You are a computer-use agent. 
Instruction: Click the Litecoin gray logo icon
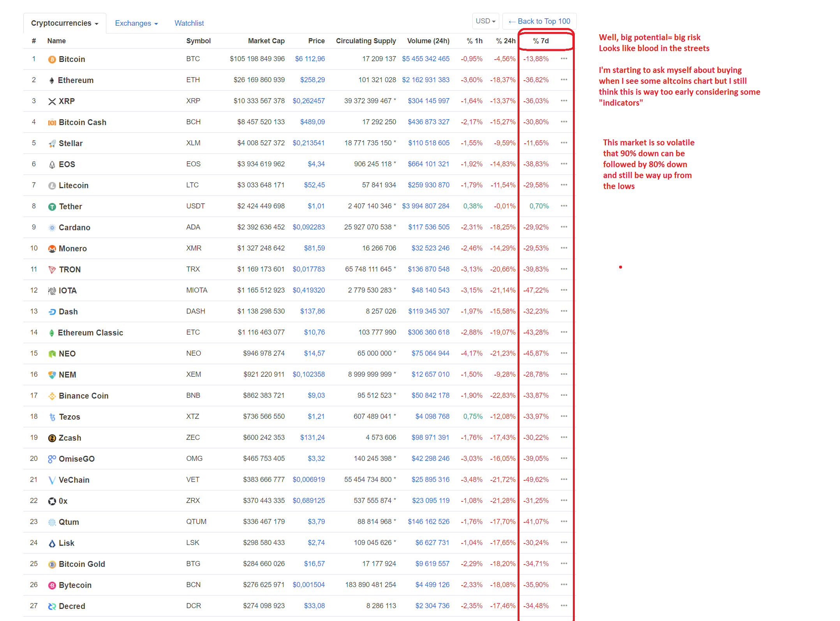[x=52, y=185]
